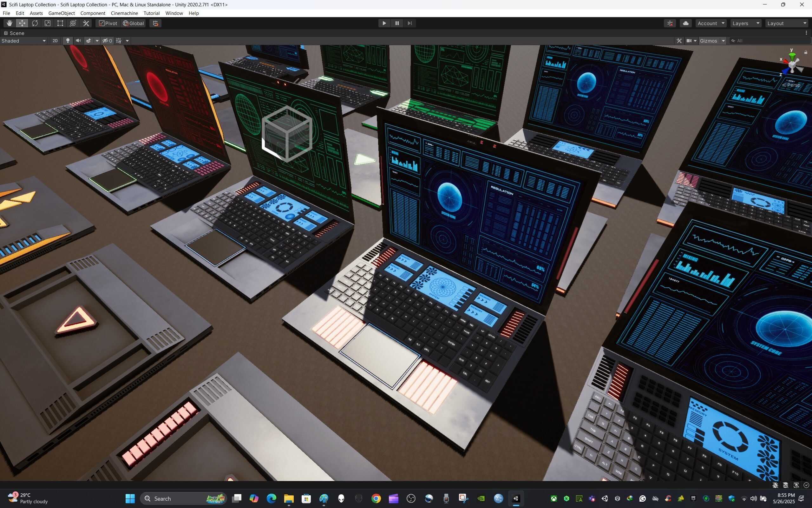Open the Shaded draw mode dropdown

(x=23, y=41)
